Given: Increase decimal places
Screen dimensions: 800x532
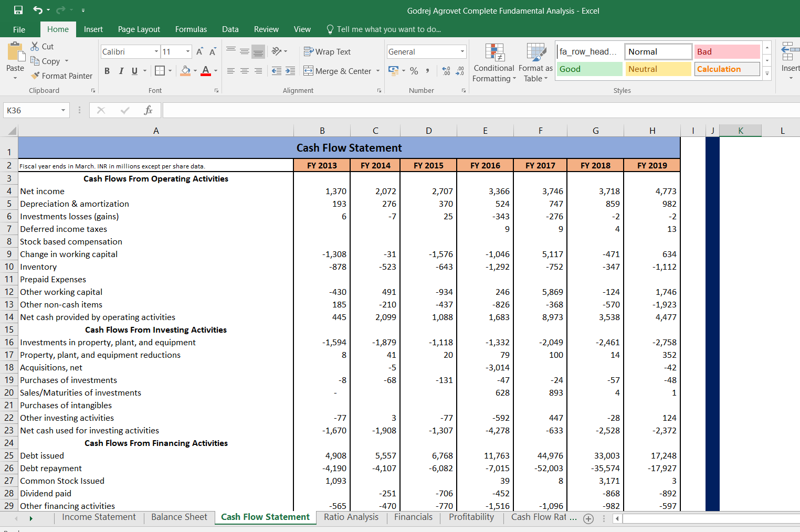Looking at the screenshot, I should (x=446, y=71).
